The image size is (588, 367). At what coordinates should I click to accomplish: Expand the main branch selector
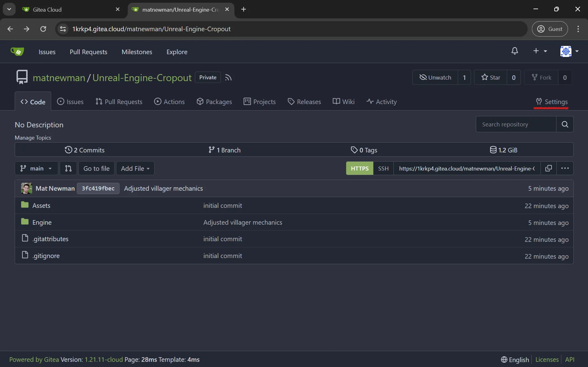tap(36, 168)
